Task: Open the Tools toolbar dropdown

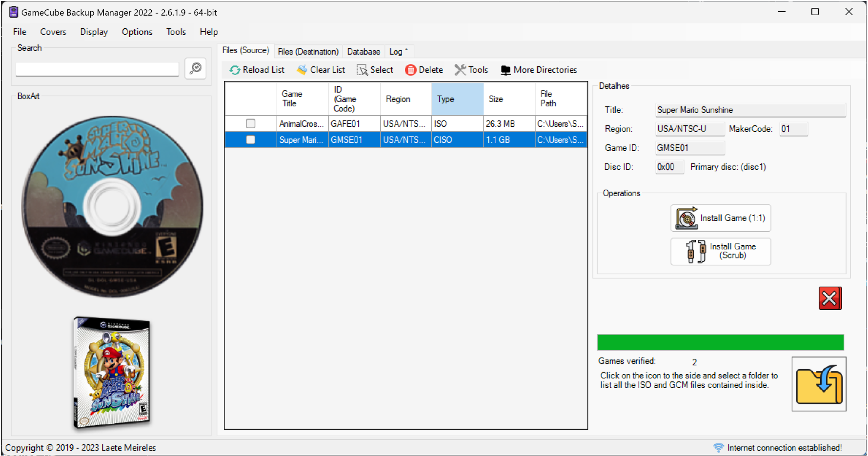Action: [471, 70]
